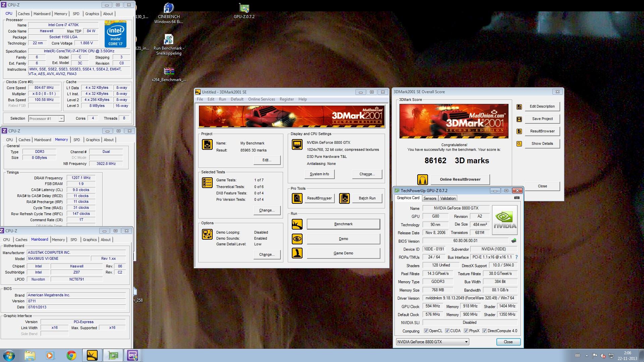This screenshot has width=644, height=362.
Task: Click the volume icon in system tray
Action: click(603, 356)
